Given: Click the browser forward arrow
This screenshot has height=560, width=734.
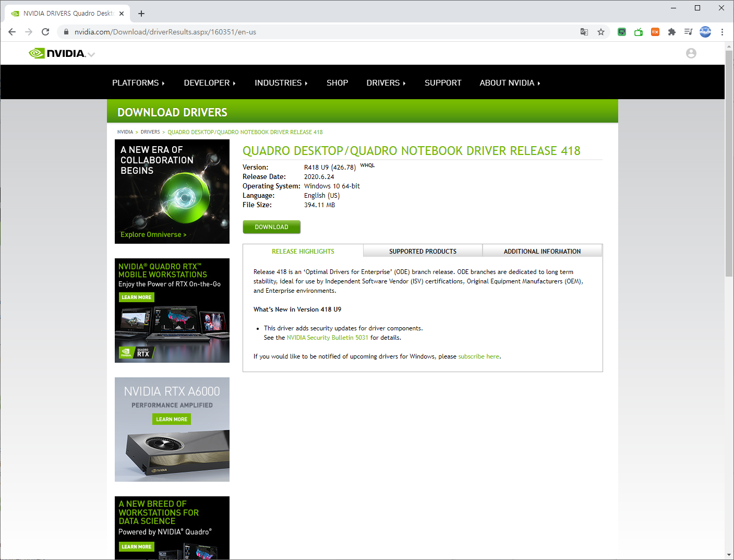Looking at the screenshot, I should [x=29, y=32].
